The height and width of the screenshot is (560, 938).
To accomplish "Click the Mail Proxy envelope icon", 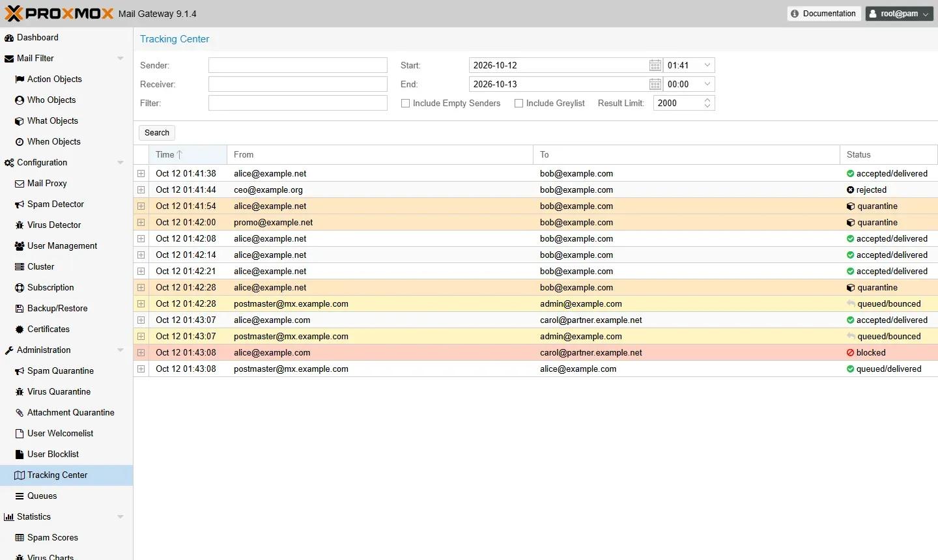I will point(20,184).
